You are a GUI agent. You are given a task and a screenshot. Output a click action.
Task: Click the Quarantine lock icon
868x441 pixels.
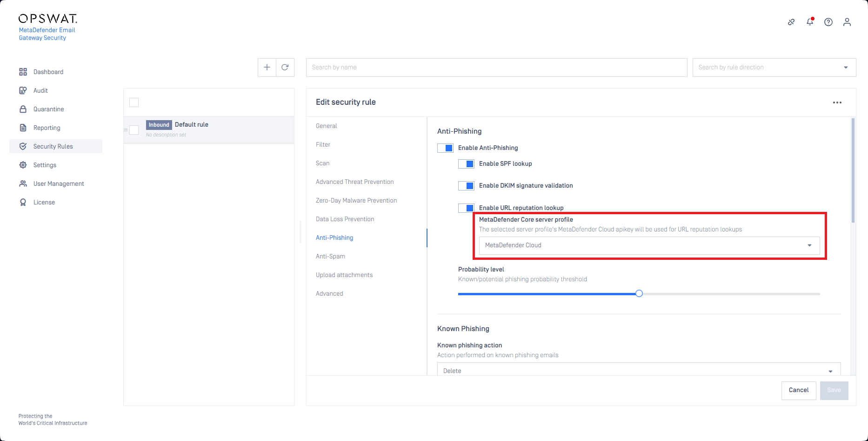click(x=23, y=109)
